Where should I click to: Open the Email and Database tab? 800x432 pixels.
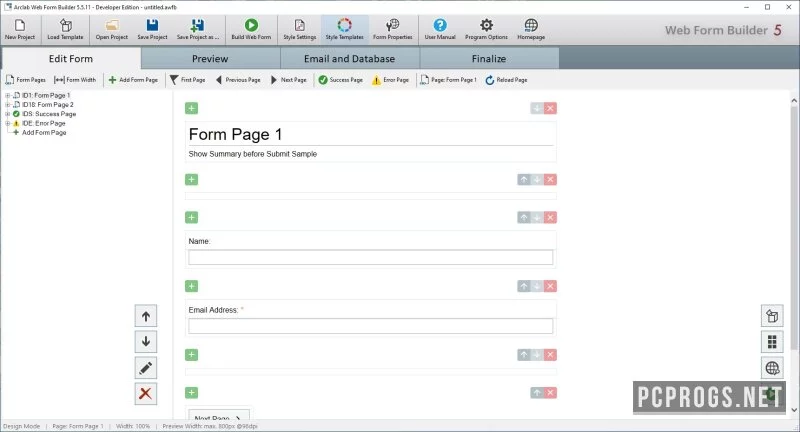(x=349, y=59)
